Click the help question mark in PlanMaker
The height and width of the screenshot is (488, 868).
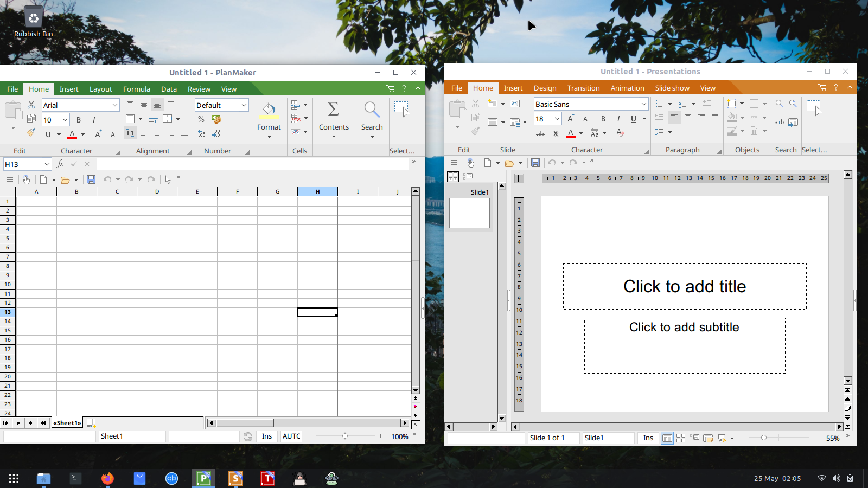coord(404,88)
